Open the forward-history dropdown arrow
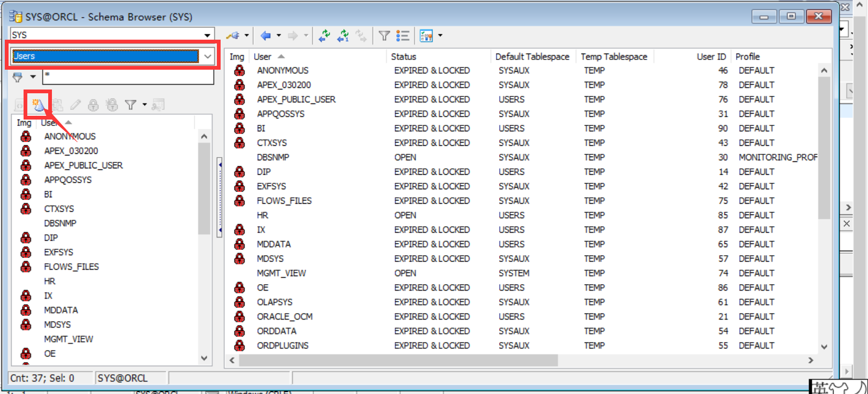The width and height of the screenshot is (868, 394). (306, 36)
